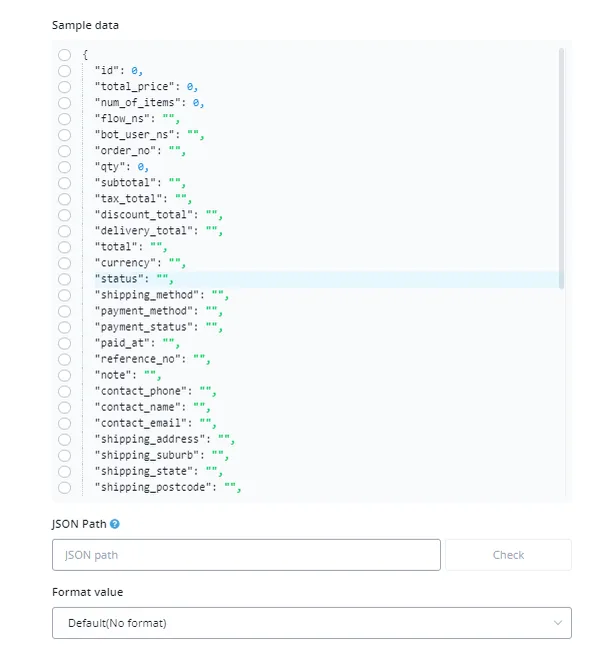Click the Check button

[508, 555]
